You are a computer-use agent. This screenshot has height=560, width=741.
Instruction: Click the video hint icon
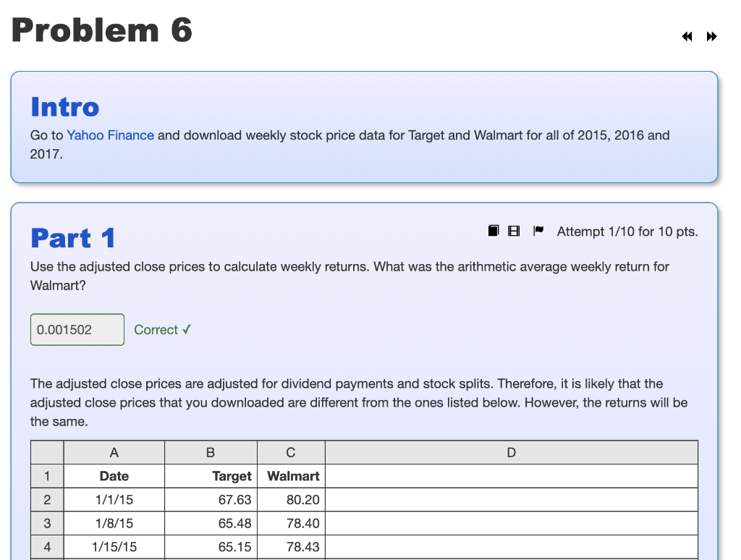[514, 230]
